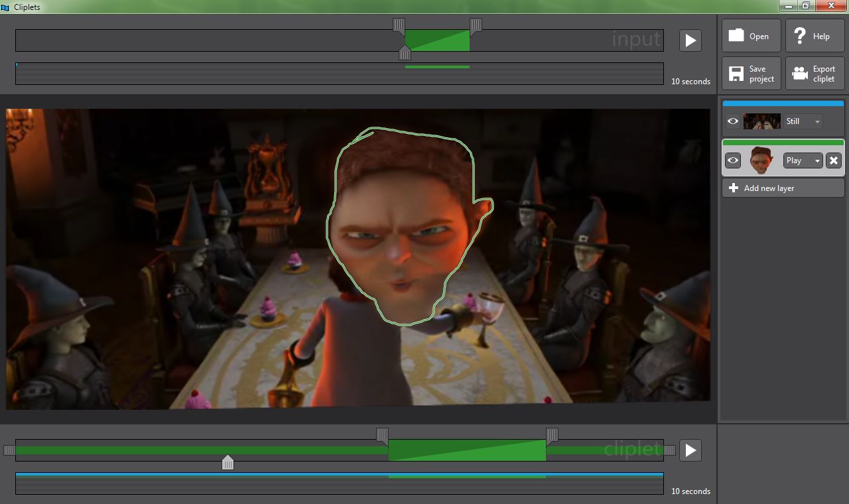Screen dimensions: 849x504
Task: Click the cliplet layer overview strip
Action: pos(340,483)
